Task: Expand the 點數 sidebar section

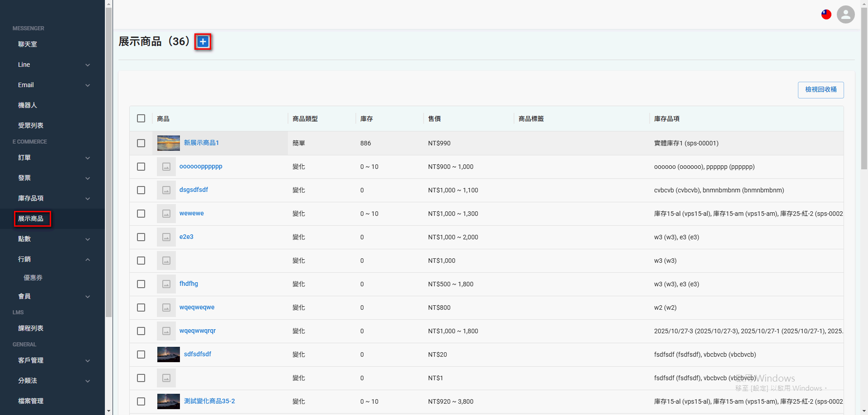Action: [52, 239]
